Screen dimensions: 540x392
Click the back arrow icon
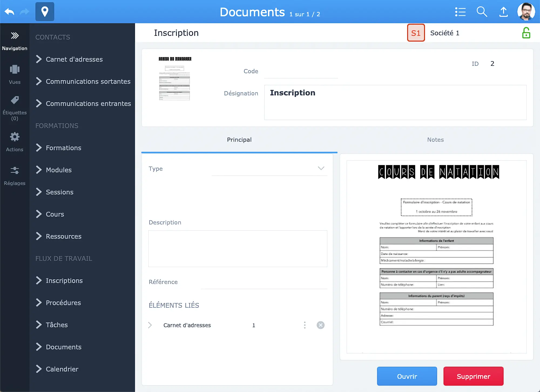tap(9, 12)
